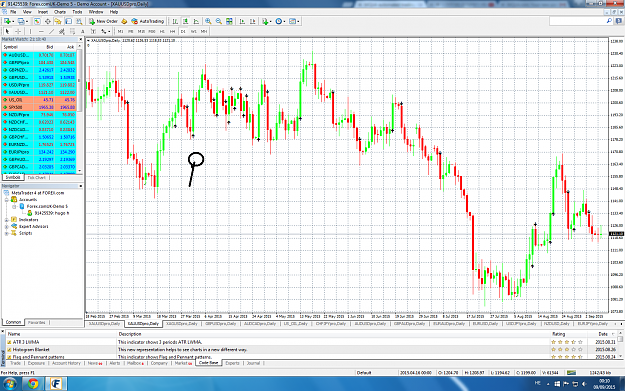The image size is (625, 391).
Task: Collapse the Accounts node in Navigator
Action: pos(6,199)
